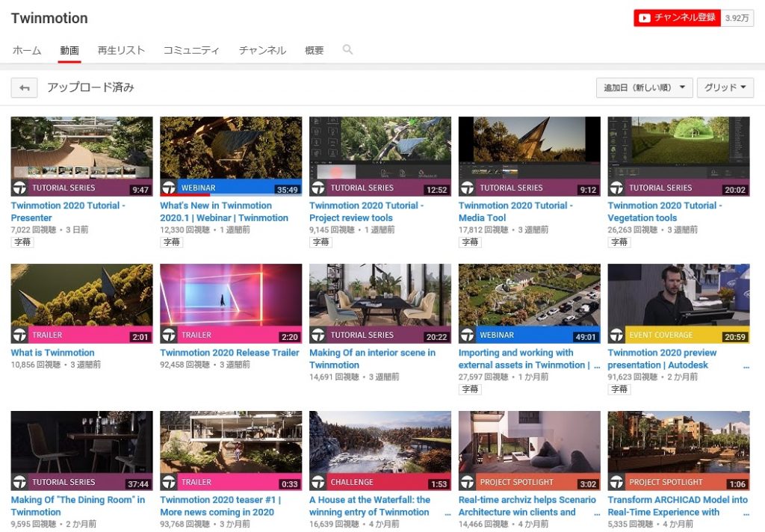This screenshot has height=532, width=765.
Task: Open the more menu beside House at the Waterfall
Action: pos(448,513)
